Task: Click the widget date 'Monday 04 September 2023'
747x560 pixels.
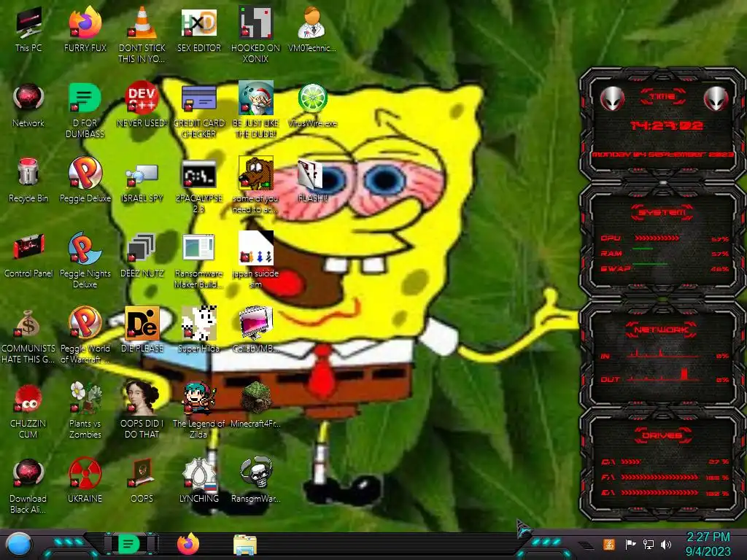Action: point(663,155)
